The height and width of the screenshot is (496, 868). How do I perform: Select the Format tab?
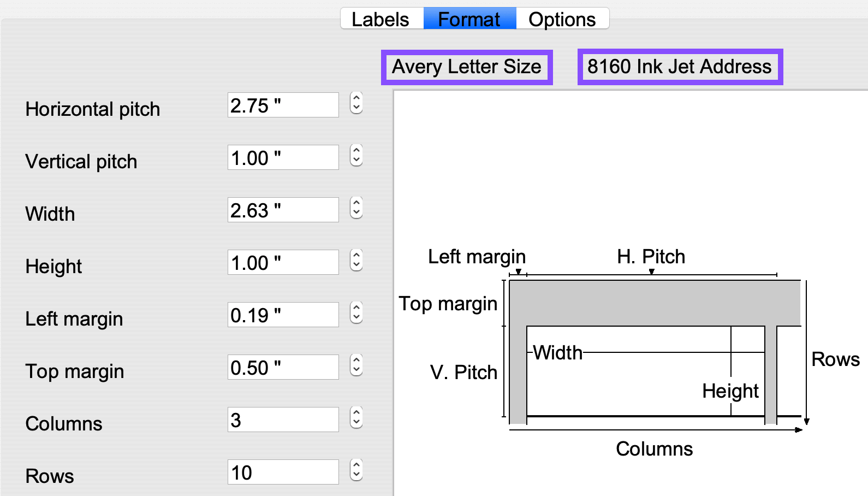point(469,19)
